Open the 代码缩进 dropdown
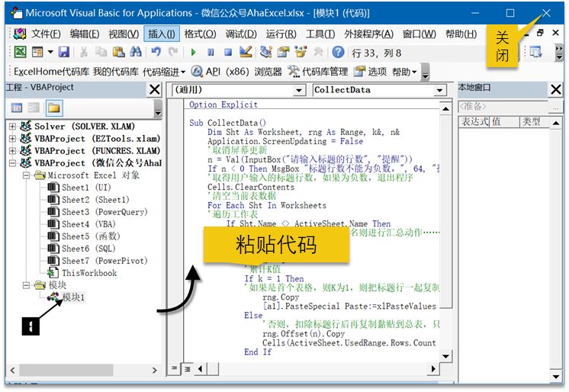 [x=164, y=72]
